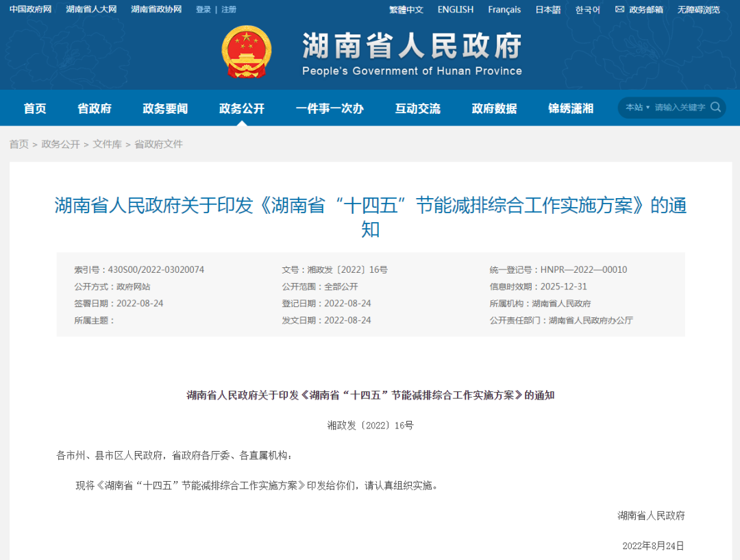The height and width of the screenshot is (560, 740).
Task: Click the 登录 login link
Action: tap(203, 10)
